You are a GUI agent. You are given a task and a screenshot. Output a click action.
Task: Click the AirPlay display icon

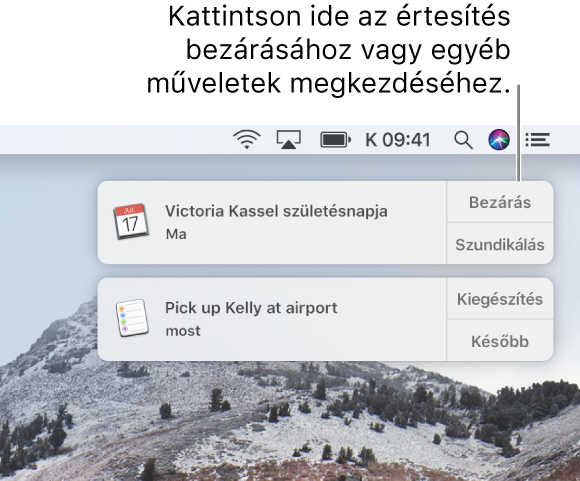click(289, 140)
